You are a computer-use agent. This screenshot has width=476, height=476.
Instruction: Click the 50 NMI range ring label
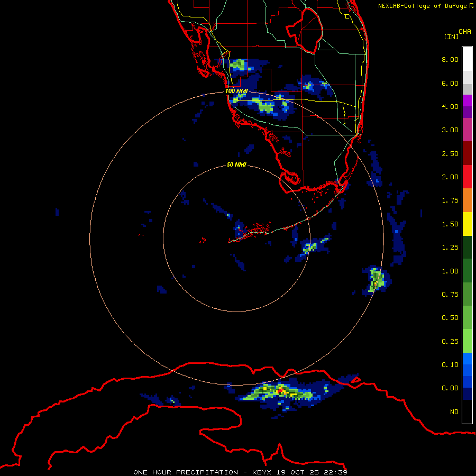point(236,164)
